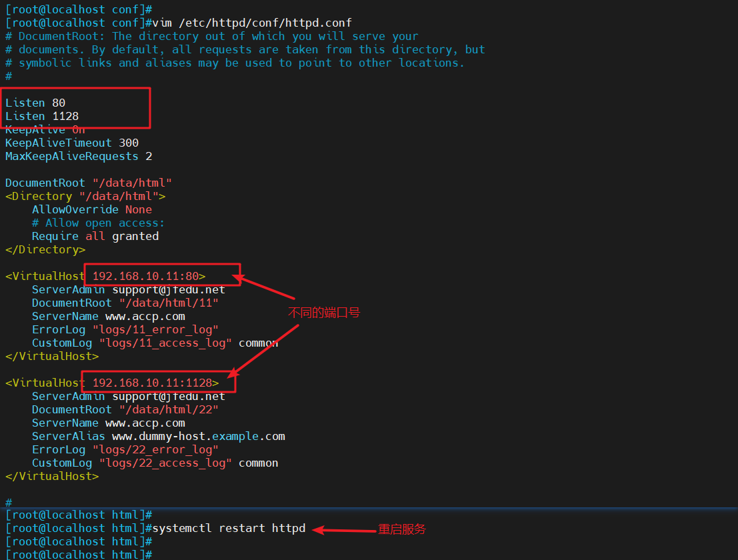Click the 'DocumentRoot "/data/html"' line
The image size is (738, 560).
(89, 183)
